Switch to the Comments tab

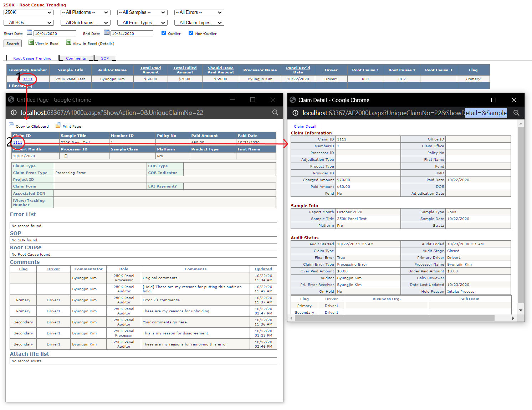click(76, 58)
